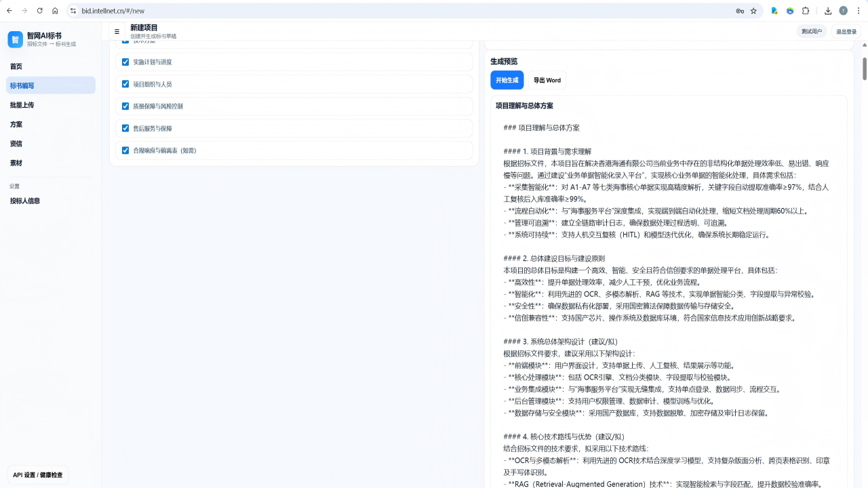Toggle the 质量保障与风险控制 checkbox
The width and height of the screenshot is (868, 488).
[125, 106]
